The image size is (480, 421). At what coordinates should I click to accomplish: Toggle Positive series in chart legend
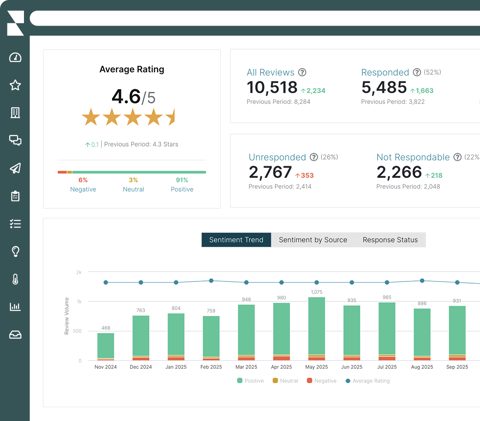tap(250, 381)
